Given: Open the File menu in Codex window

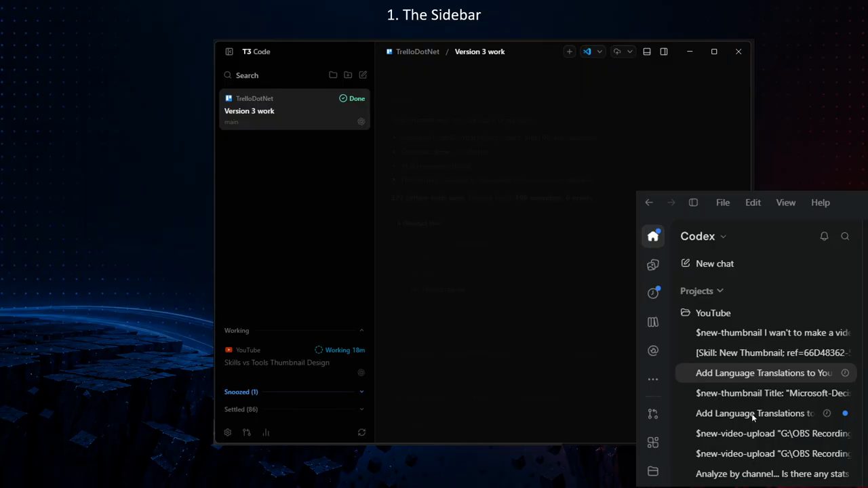Looking at the screenshot, I should (723, 203).
